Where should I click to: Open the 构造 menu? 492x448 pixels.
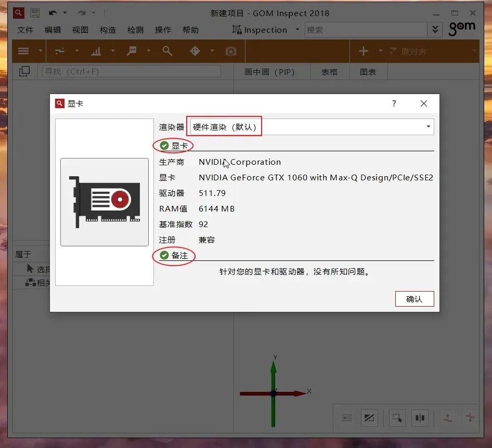coord(108,30)
